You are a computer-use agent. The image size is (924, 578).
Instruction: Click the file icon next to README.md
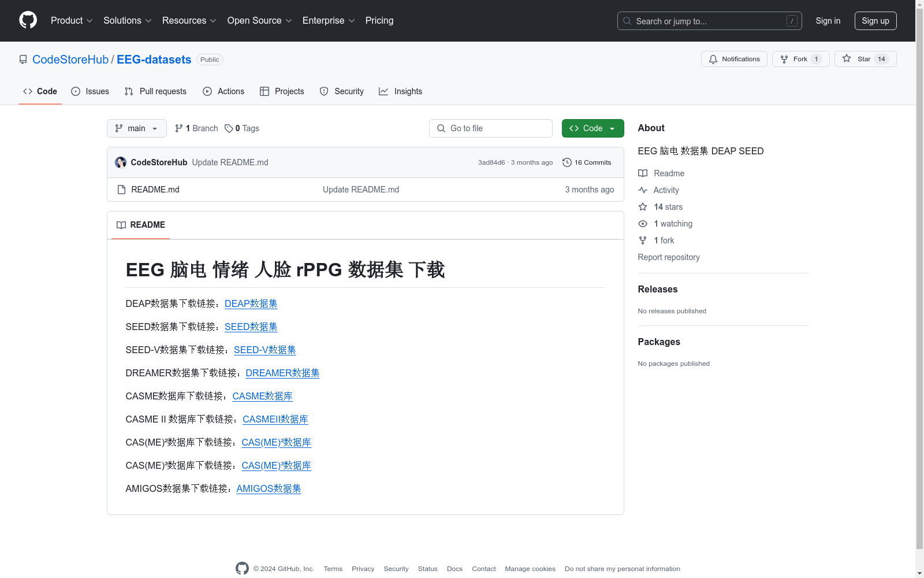tap(121, 190)
